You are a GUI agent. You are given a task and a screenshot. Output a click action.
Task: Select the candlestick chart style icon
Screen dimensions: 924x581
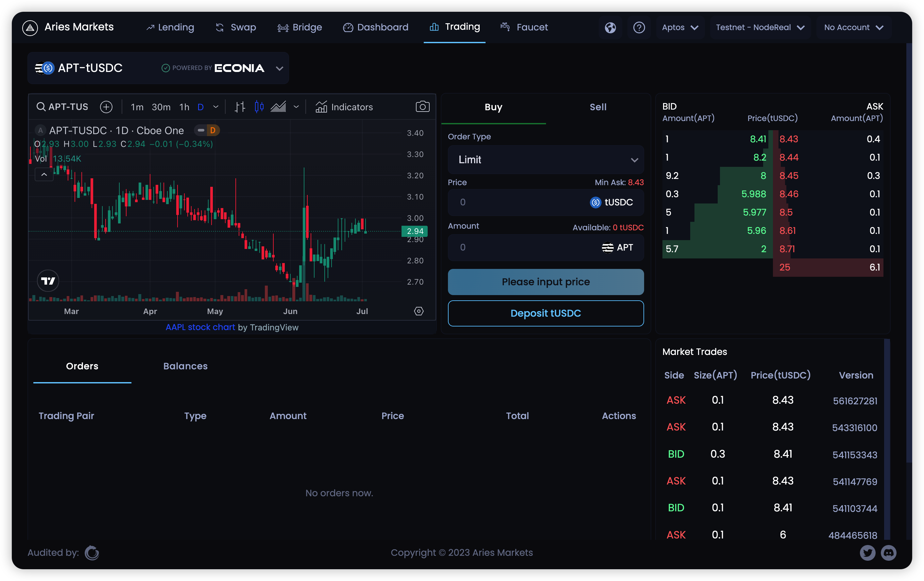pyautogui.click(x=259, y=107)
